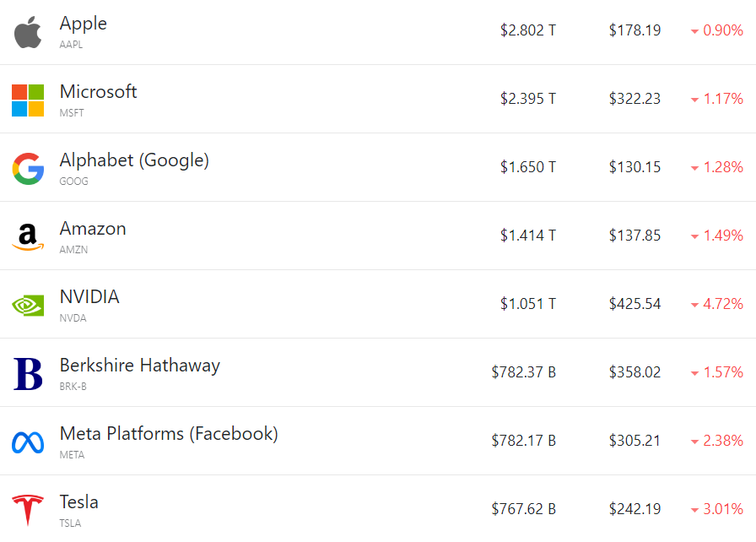Click Tesla's 3.01% down indicator
Screen dimensions: 756x542
(716, 509)
